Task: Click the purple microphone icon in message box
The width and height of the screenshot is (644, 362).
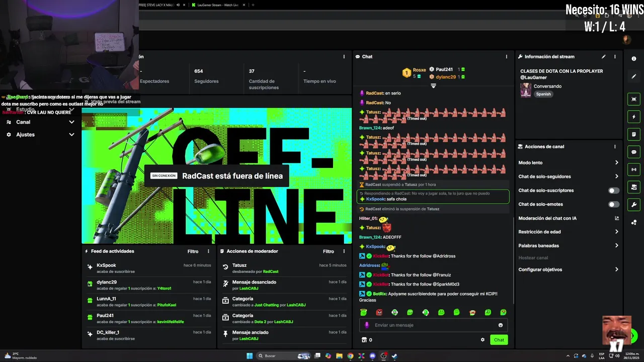Action: (367, 325)
